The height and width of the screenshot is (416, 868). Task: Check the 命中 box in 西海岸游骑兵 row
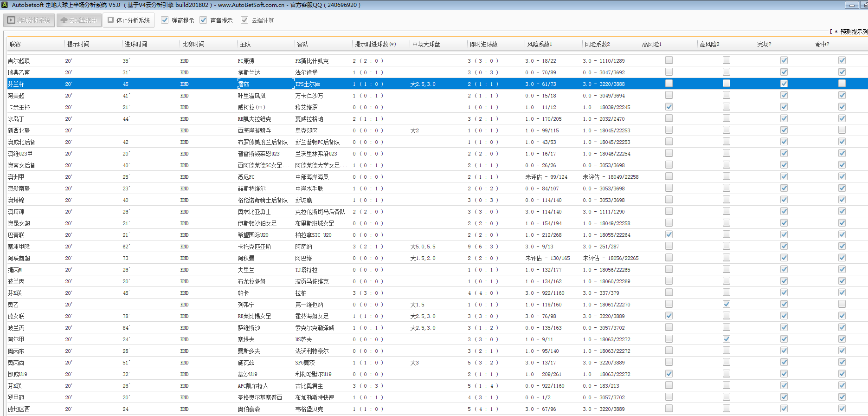pyautogui.click(x=842, y=130)
